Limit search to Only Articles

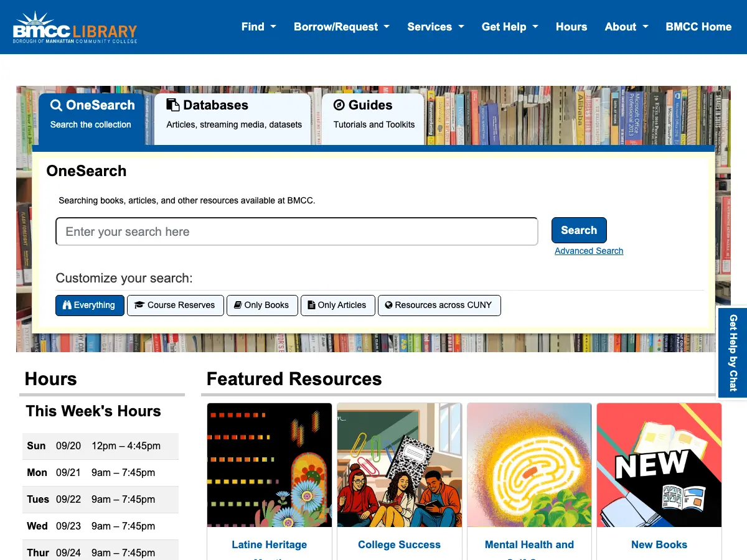point(338,305)
